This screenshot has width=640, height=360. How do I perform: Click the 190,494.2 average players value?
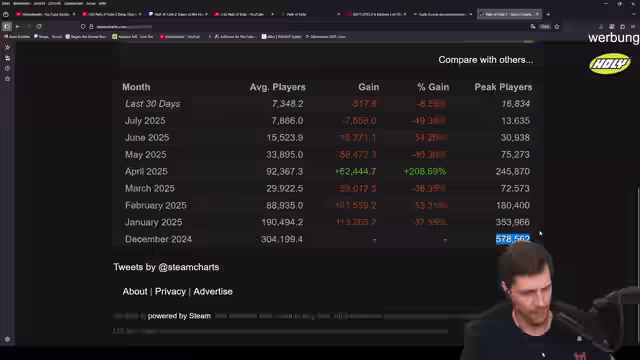click(282, 222)
